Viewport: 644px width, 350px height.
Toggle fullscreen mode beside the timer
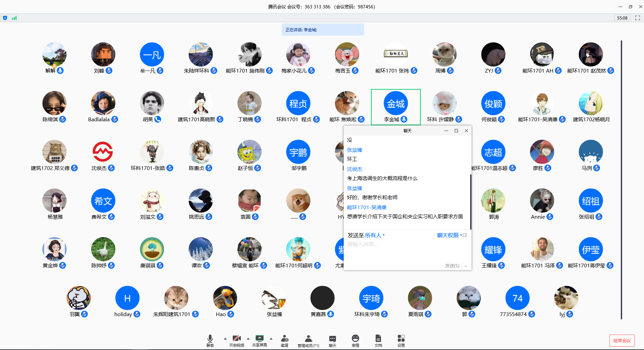click(637, 18)
